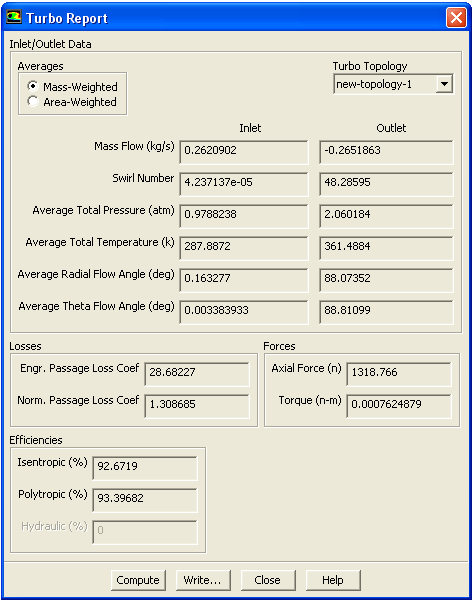
Task: Click the Outlet Mass Flow field
Action: (386, 152)
